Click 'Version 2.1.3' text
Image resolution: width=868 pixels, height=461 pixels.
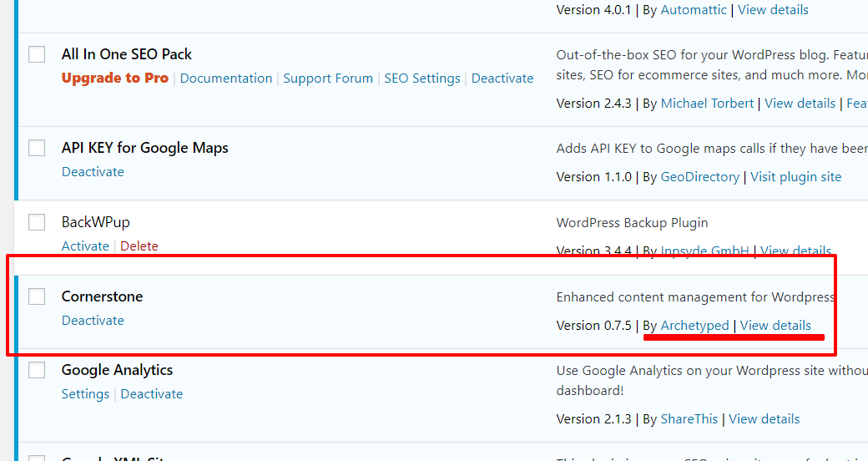[x=594, y=419]
